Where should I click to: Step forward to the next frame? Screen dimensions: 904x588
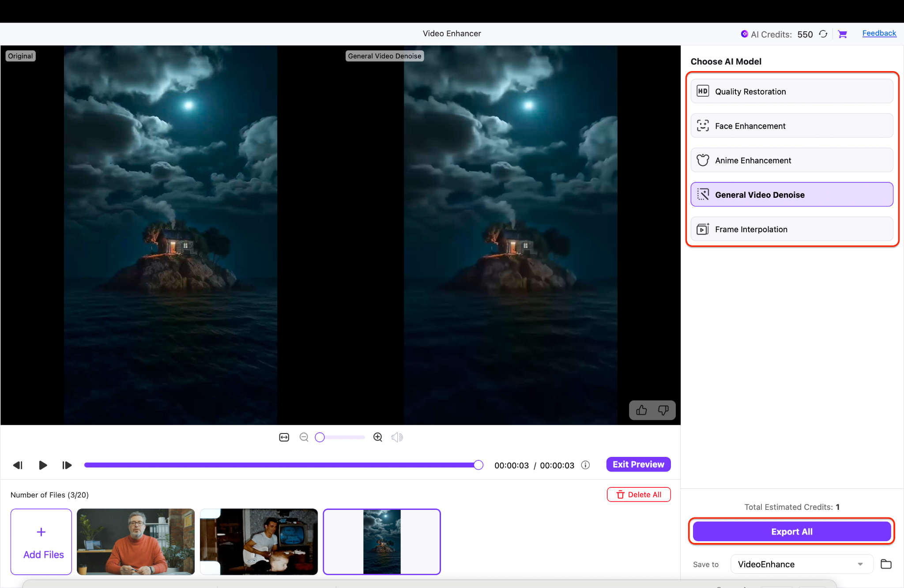[67, 465]
